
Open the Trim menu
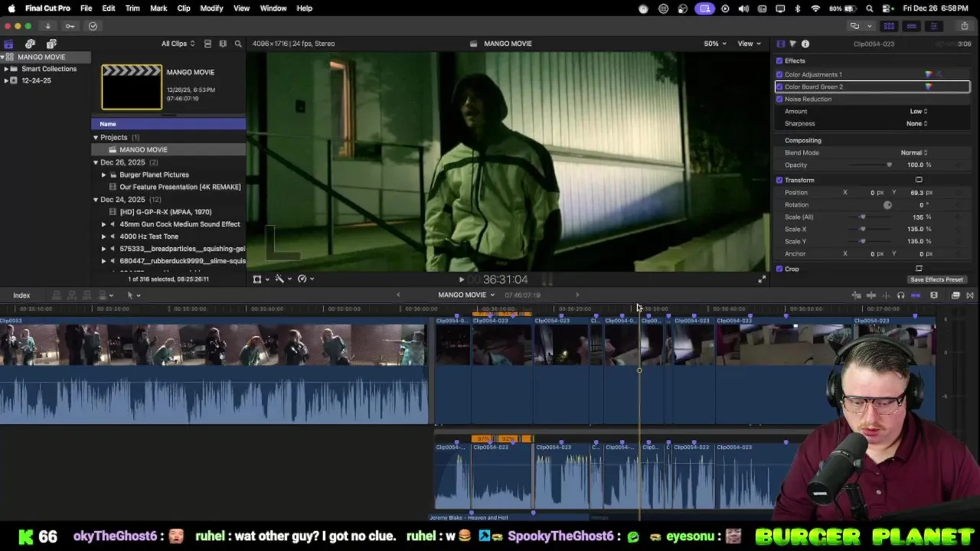pyautogui.click(x=132, y=8)
